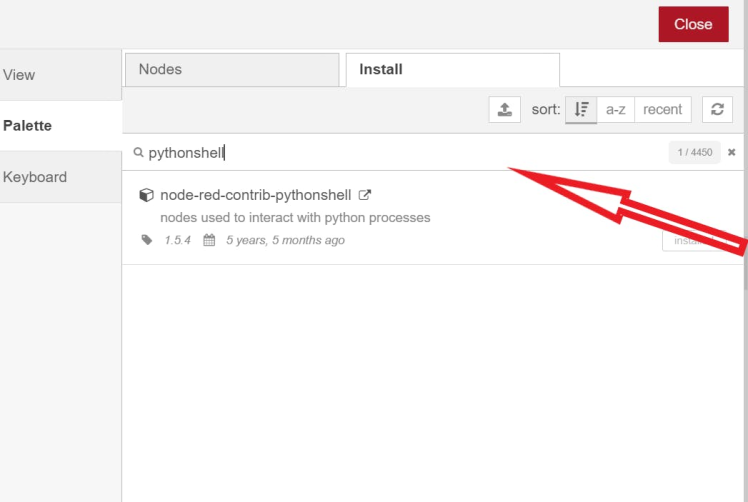This screenshot has height=502, width=748.
Task: Click the description about python processes
Action: pyautogui.click(x=295, y=218)
